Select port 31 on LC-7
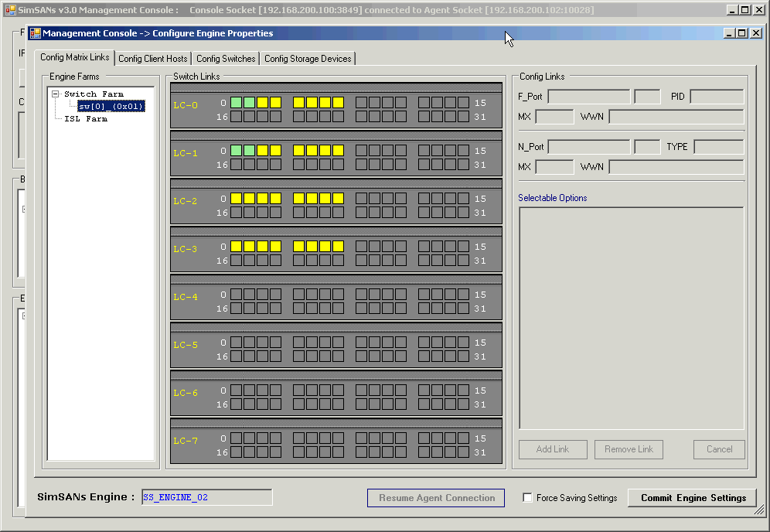This screenshot has height=532, width=770. (464, 452)
